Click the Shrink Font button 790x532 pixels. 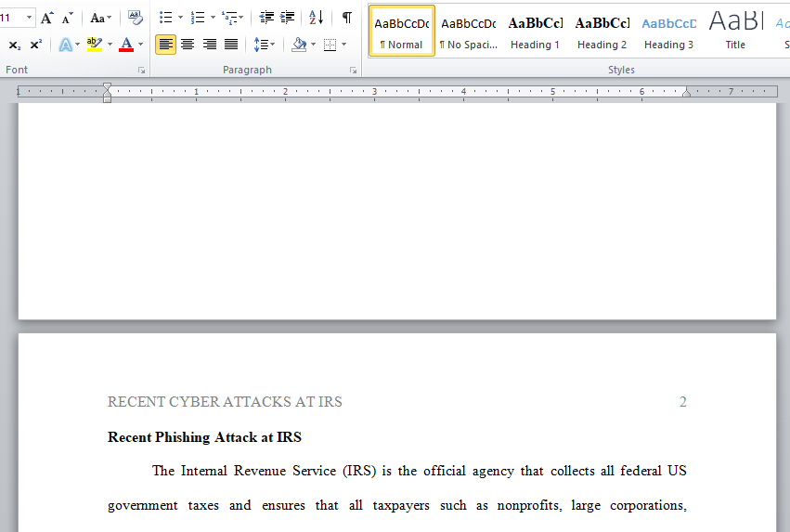[67, 19]
